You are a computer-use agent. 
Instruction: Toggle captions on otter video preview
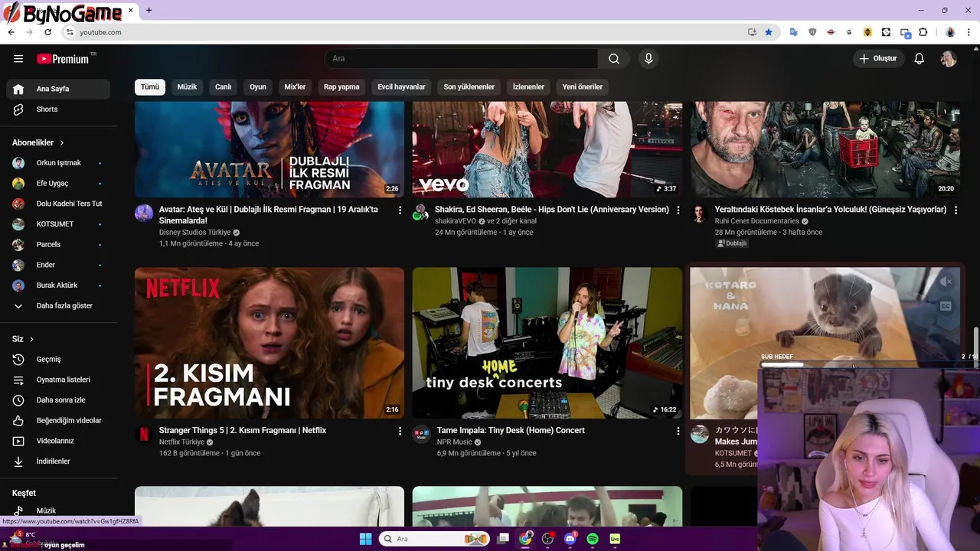tap(946, 306)
